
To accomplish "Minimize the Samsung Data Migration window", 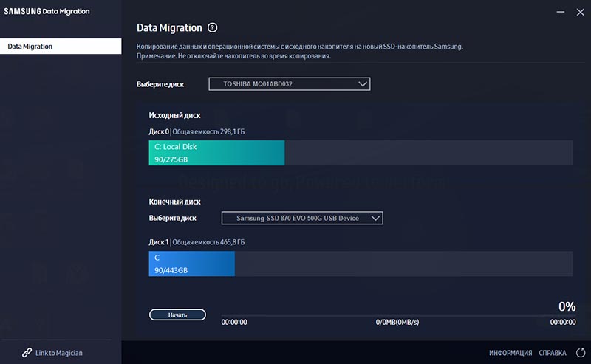I will pyautogui.click(x=561, y=12).
